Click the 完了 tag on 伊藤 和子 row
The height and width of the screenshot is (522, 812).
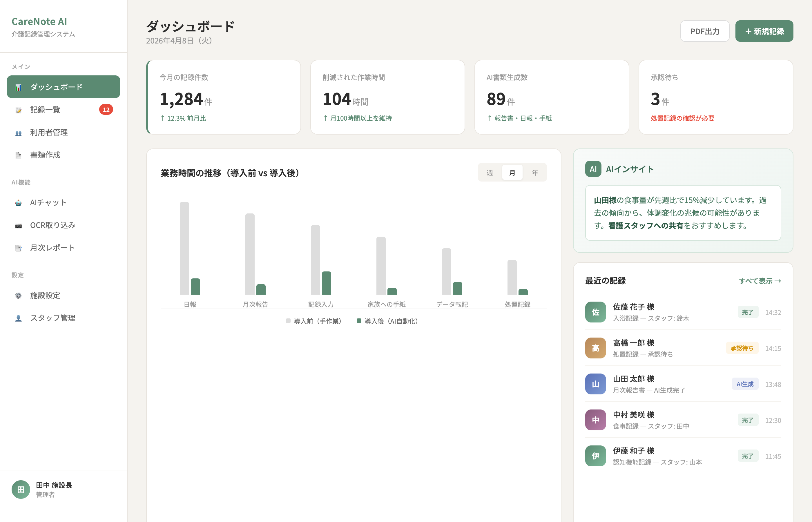pos(748,456)
